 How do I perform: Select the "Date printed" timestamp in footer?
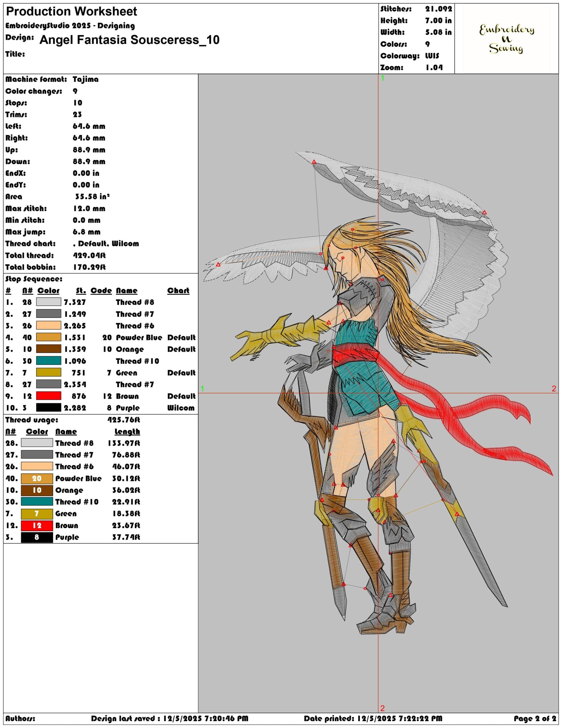click(x=373, y=718)
